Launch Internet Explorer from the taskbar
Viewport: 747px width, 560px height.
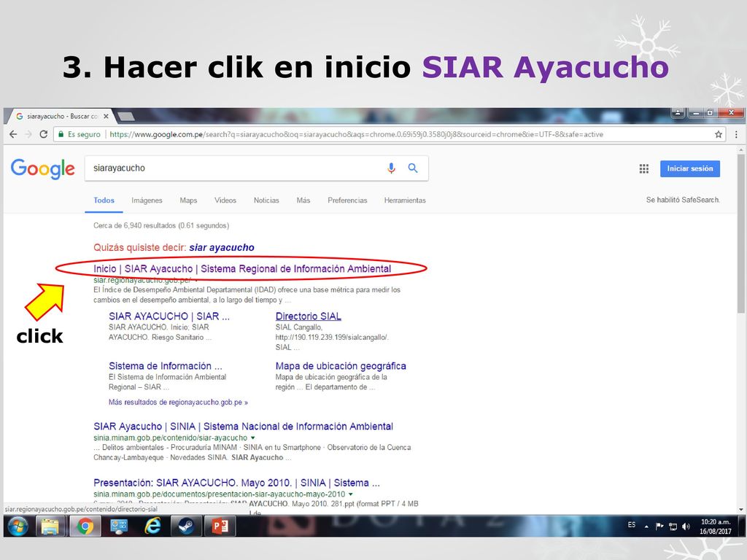[x=152, y=526]
